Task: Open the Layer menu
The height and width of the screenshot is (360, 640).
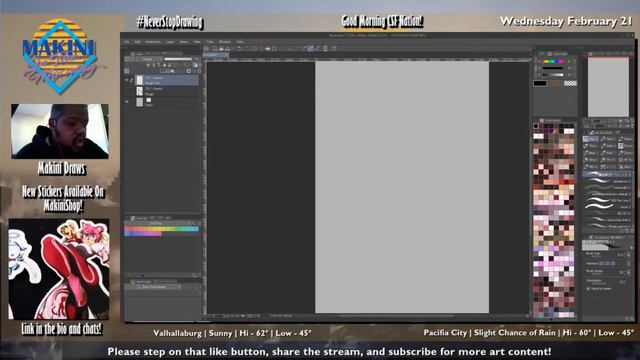Action: point(170,42)
